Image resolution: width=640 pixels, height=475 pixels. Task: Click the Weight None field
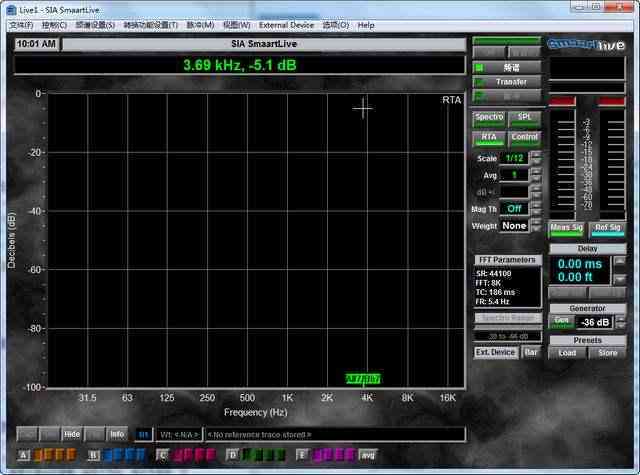[514, 226]
